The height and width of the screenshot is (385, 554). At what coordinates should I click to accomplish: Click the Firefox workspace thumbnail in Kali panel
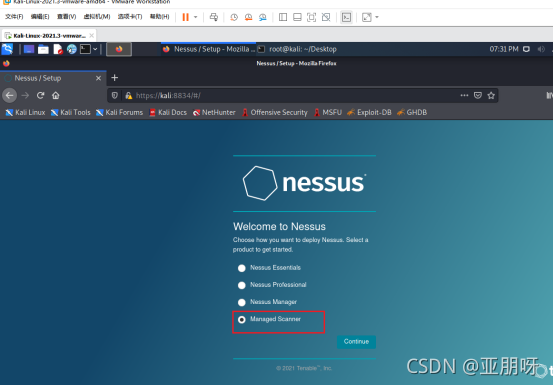tap(119, 49)
